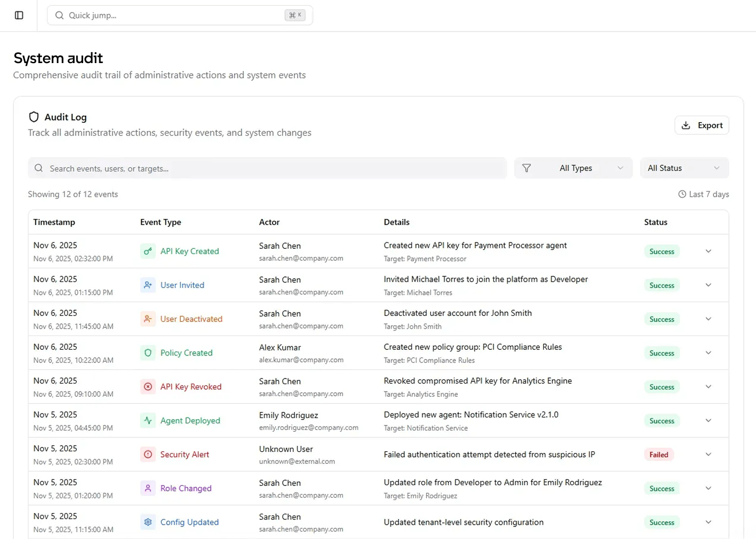Click the API Key Revoked icon

pyautogui.click(x=148, y=386)
